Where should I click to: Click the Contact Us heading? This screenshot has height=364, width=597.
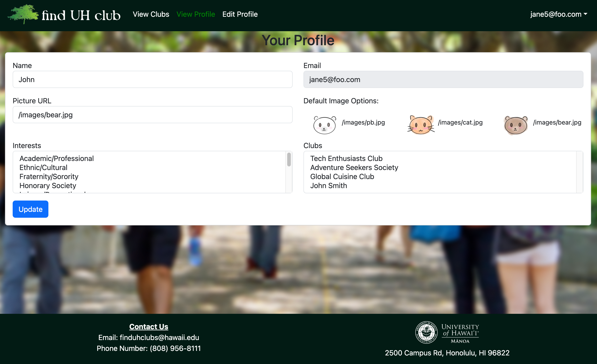point(149,326)
